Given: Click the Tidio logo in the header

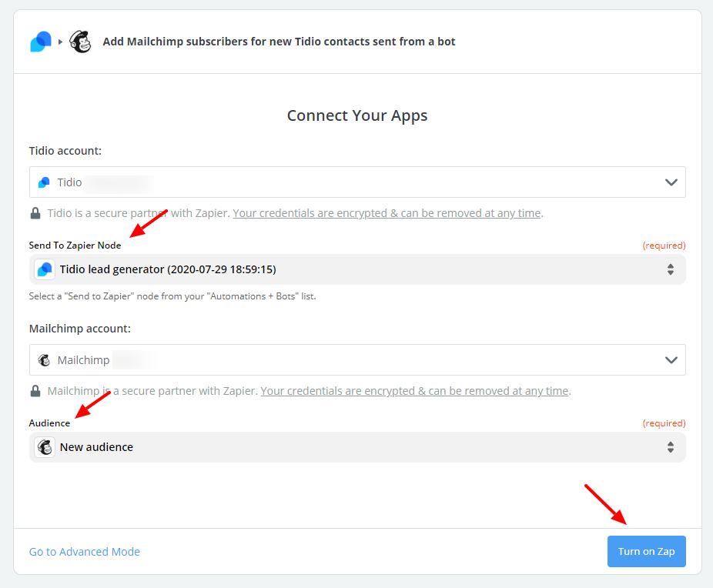Looking at the screenshot, I should pyautogui.click(x=41, y=42).
